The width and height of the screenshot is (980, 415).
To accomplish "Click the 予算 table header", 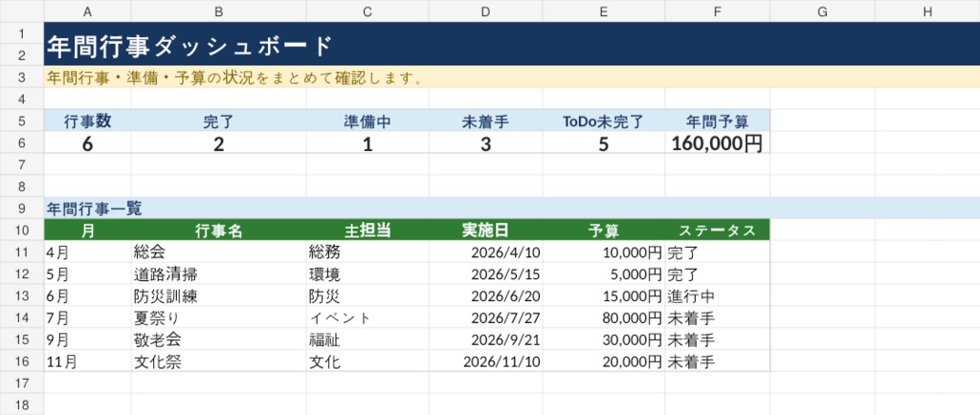I will pyautogui.click(x=604, y=230).
